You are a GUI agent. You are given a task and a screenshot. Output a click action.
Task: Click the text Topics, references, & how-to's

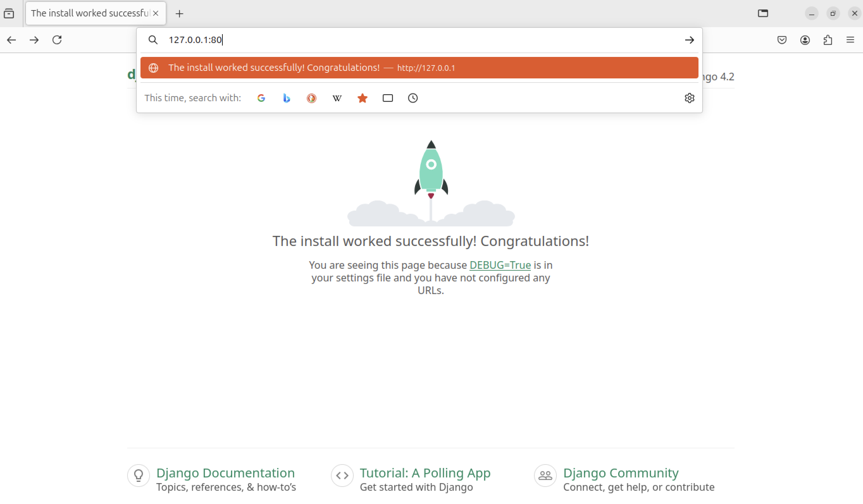click(226, 487)
